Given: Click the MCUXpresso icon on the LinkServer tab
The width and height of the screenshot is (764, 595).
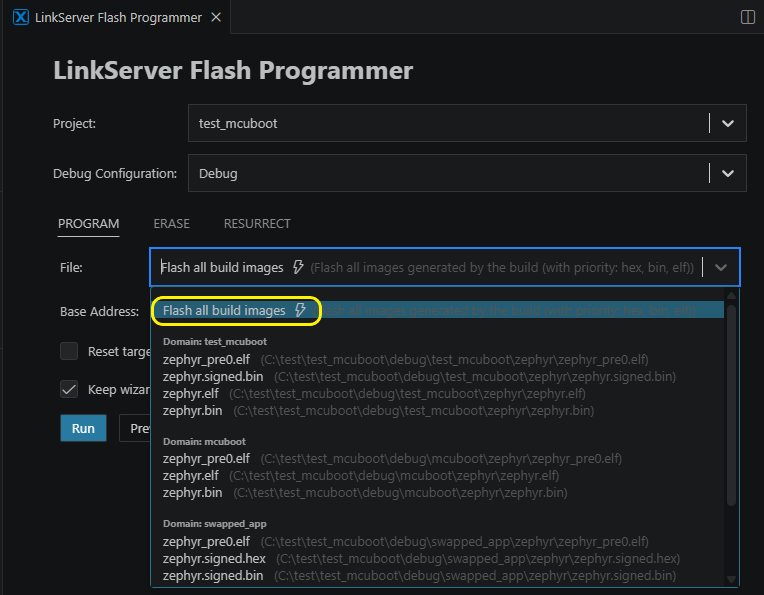Looking at the screenshot, I should [x=21, y=18].
